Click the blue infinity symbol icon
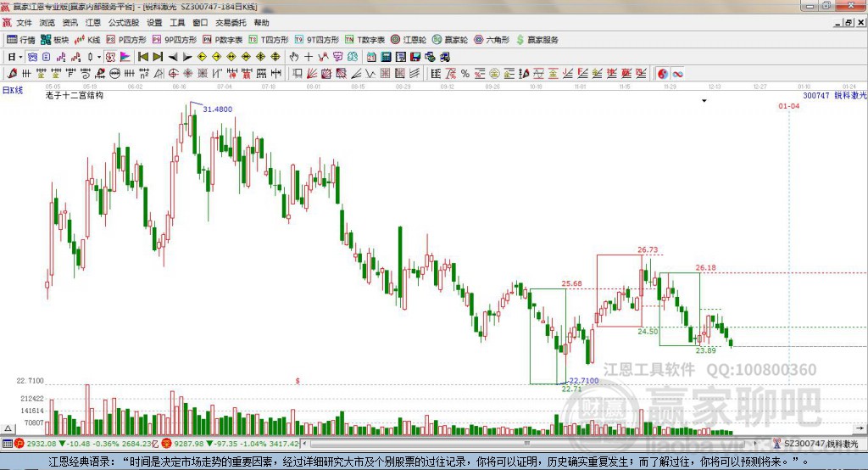 coord(677,74)
